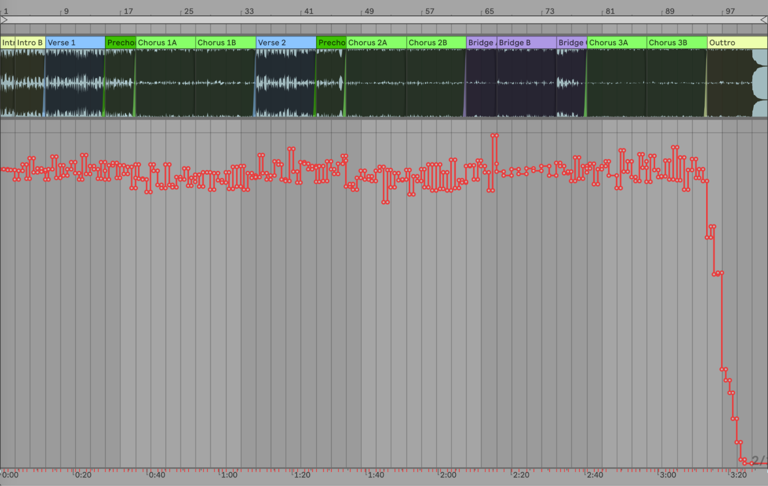Click the Chorus 2B clip title bar
Image resolution: width=768 pixels, height=486 pixels.
[435, 43]
